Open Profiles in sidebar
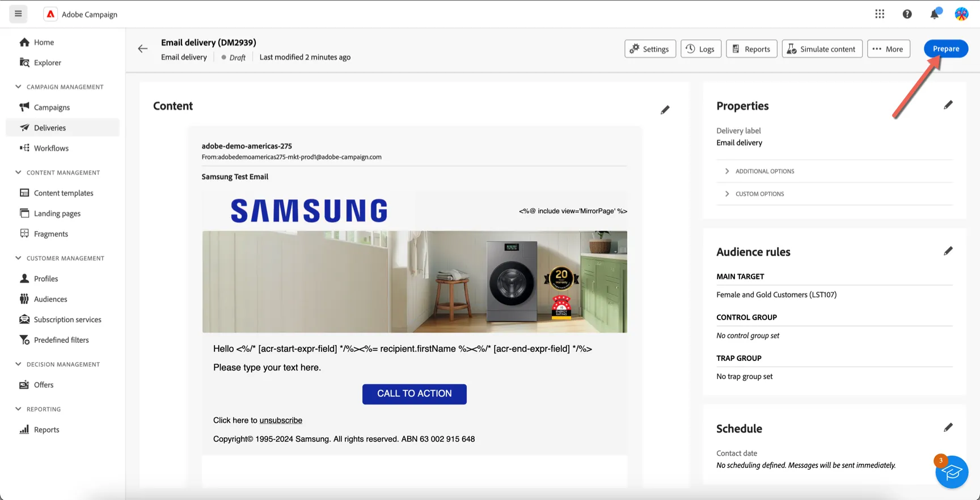The image size is (980, 500). point(62,279)
